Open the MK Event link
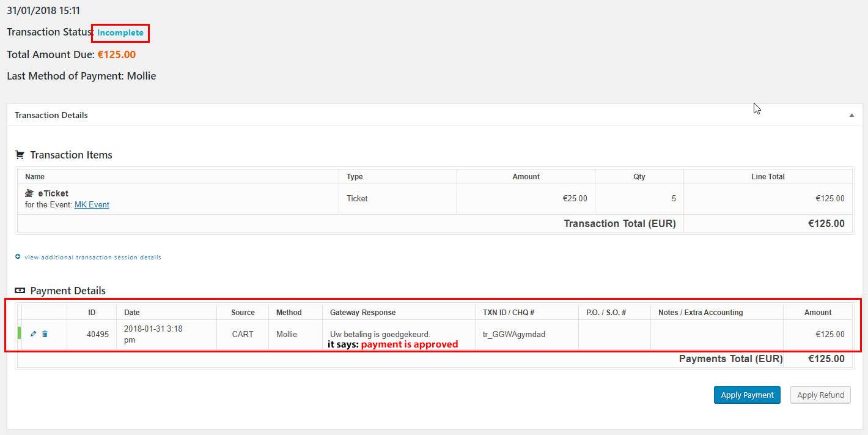The width and height of the screenshot is (868, 435). pos(92,205)
